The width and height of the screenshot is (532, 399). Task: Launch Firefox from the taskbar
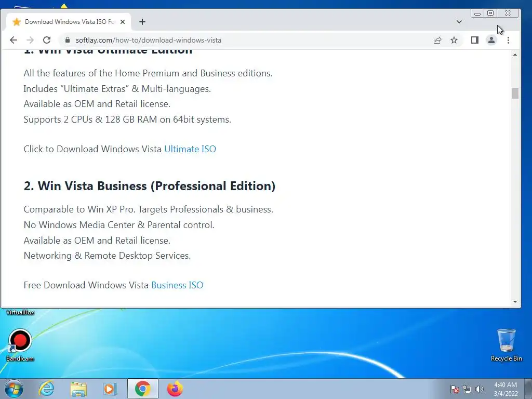click(x=175, y=389)
